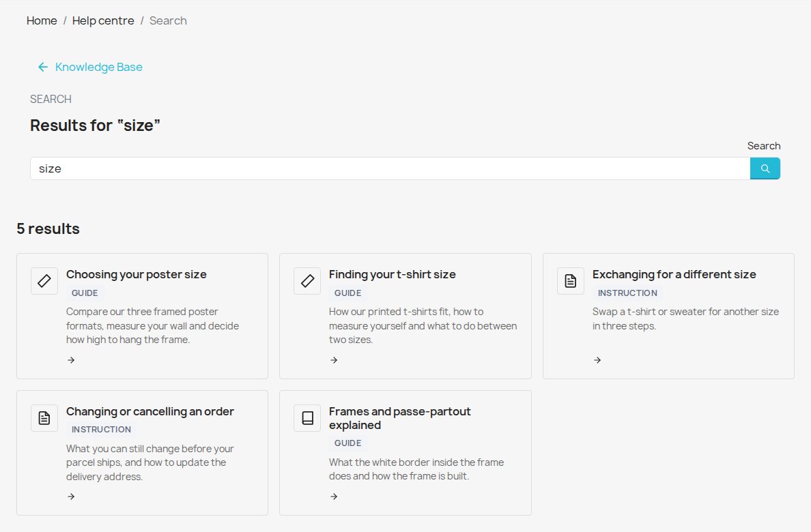This screenshot has height=532, width=811.
Task: Click arrow under Exchanging for a different size
Action: click(x=597, y=360)
